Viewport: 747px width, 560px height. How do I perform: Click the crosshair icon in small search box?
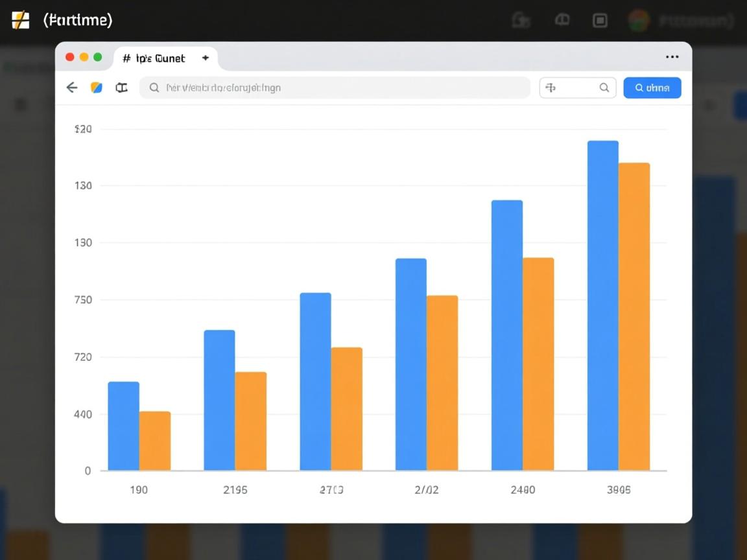[x=551, y=87]
